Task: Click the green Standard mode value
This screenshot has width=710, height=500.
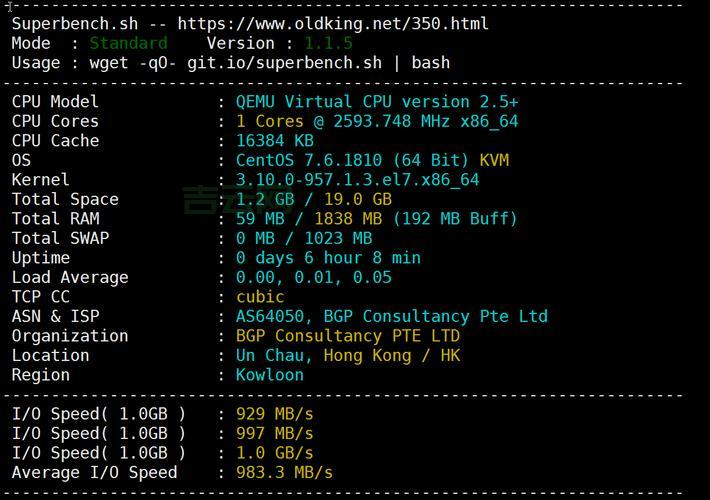Action: [128, 43]
